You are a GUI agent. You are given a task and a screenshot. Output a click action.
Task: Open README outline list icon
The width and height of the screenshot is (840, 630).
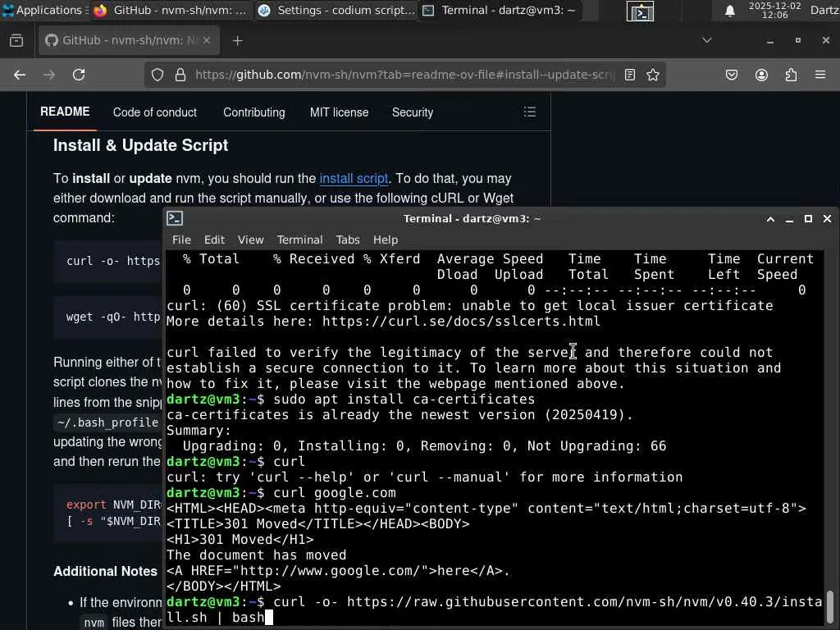[x=530, y=112]
